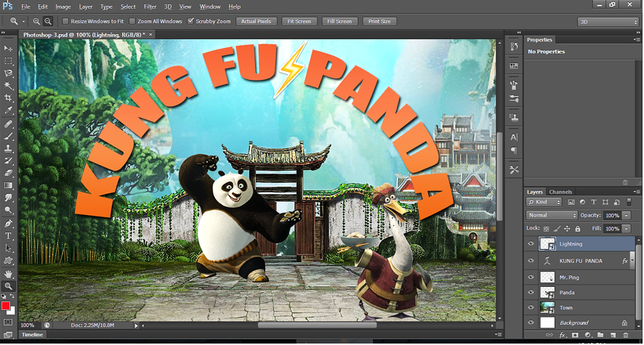Hide the KUNG FU PANDA text layer
The width and height of the screenshot is (644, 345).
(x=531, y=261)
